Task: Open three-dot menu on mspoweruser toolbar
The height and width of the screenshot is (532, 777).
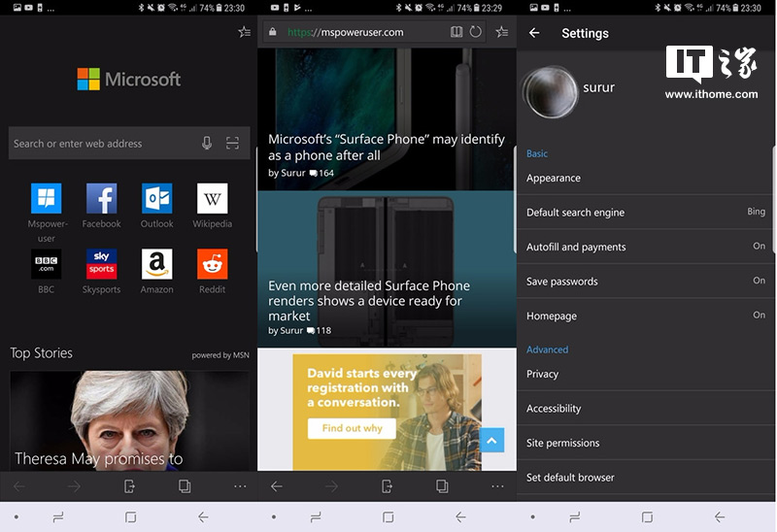Action: click(498, 486)
